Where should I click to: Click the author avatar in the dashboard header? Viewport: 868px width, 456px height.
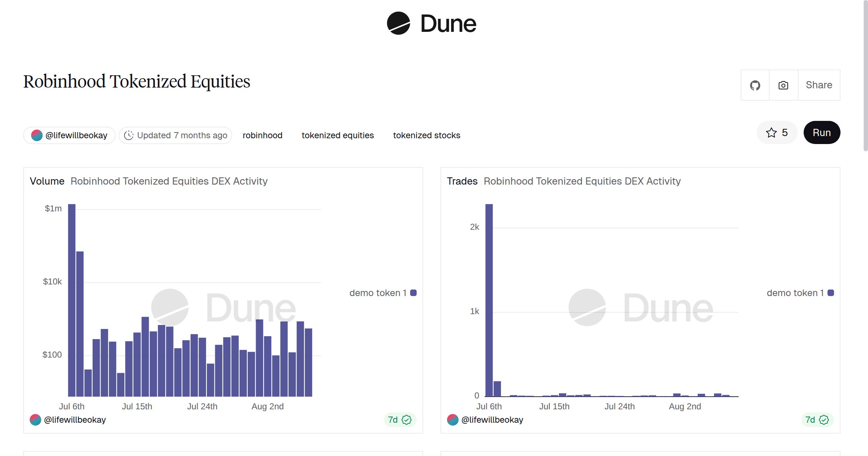37,135
